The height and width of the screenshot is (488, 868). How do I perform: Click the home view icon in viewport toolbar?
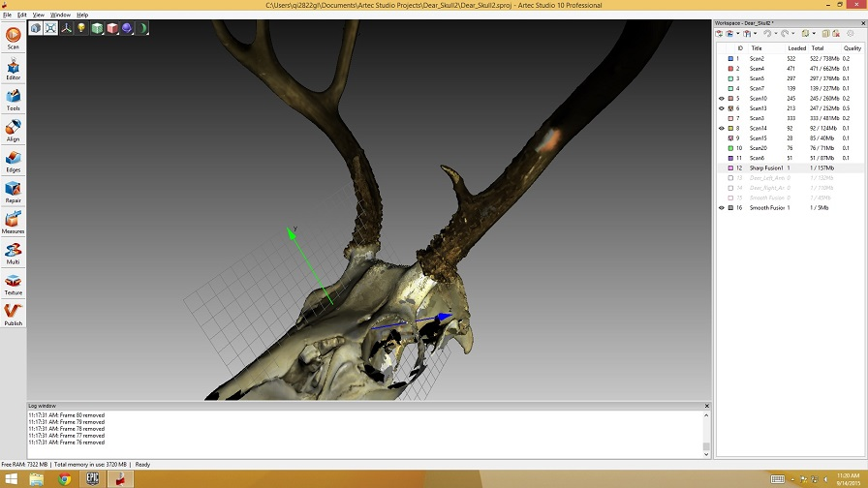coord(35,28)
